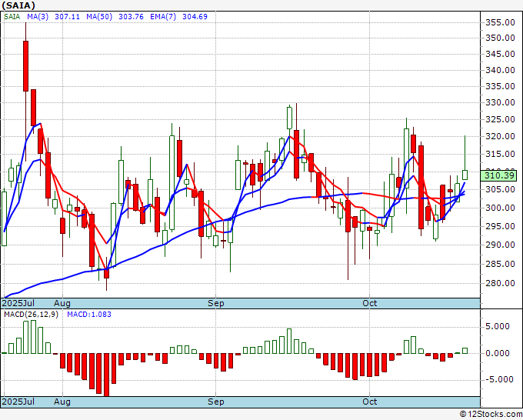Click the 335.00 price axis label
The image size is (523, 420).
[500, 86]
